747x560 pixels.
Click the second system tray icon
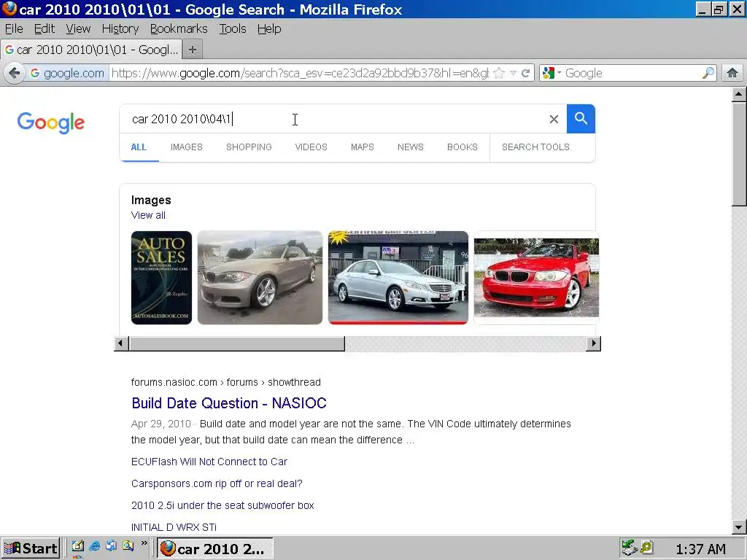(646, 548)
